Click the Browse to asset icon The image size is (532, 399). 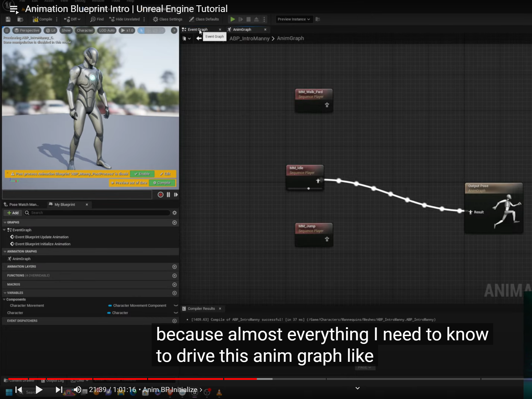click(x=20, y=19)
